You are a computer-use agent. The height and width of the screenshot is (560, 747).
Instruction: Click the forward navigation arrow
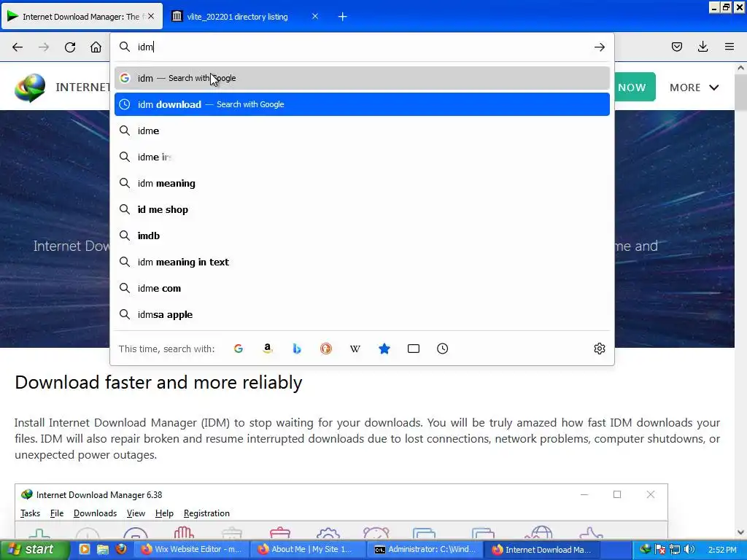pyautogui.click(x=44, y=47)
